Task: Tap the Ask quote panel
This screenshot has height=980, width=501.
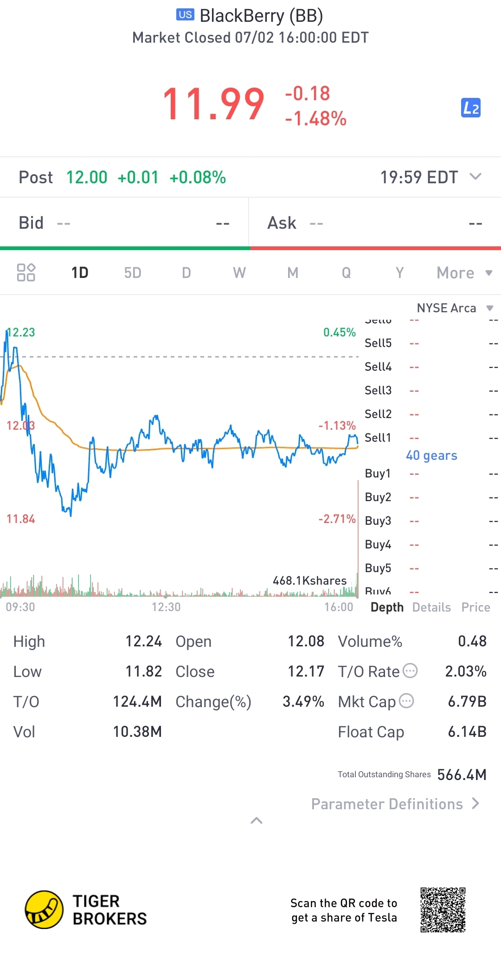Action: (375, 223)
